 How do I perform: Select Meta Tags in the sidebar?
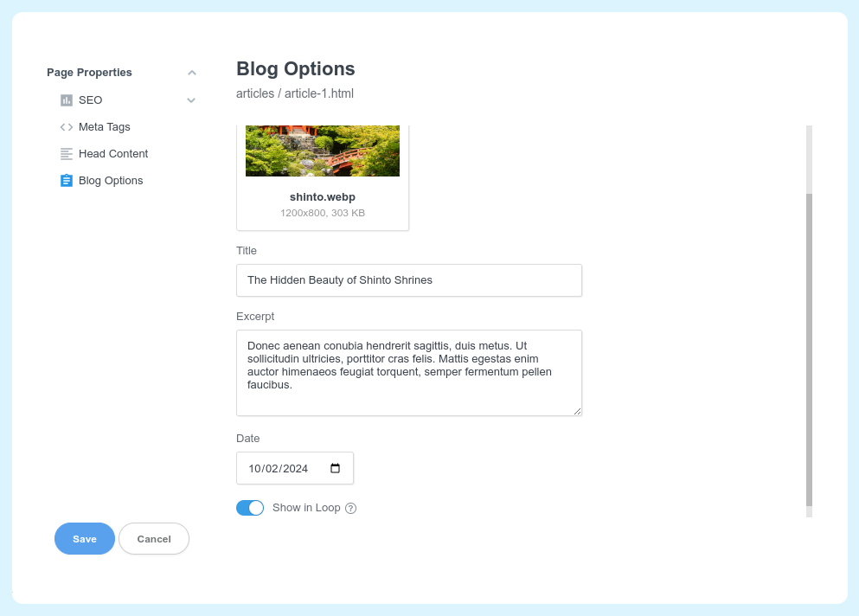click(104, 126)
